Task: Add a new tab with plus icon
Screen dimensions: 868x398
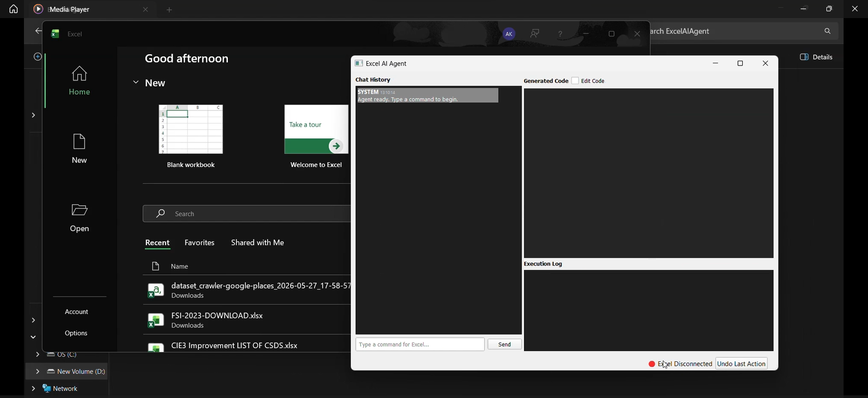Action: click(170, 10)
